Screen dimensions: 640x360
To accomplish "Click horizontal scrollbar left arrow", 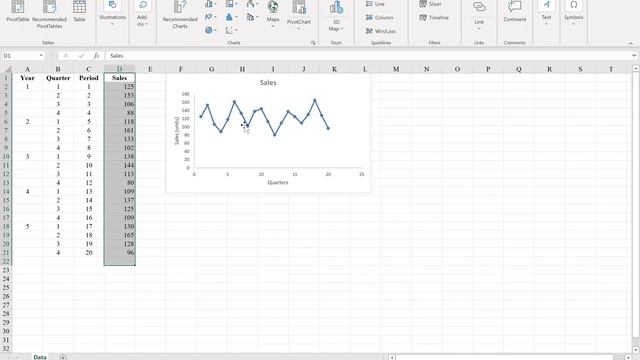I will [392, 357].
